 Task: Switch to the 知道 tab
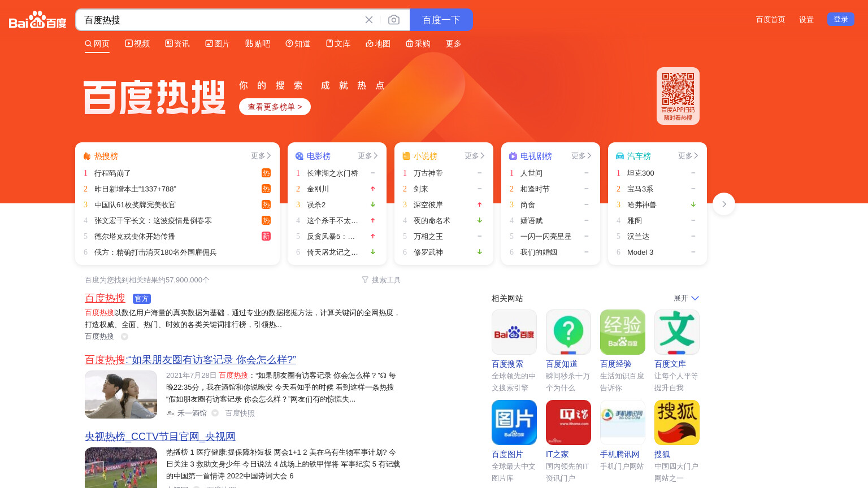click(x=298, y=43)
